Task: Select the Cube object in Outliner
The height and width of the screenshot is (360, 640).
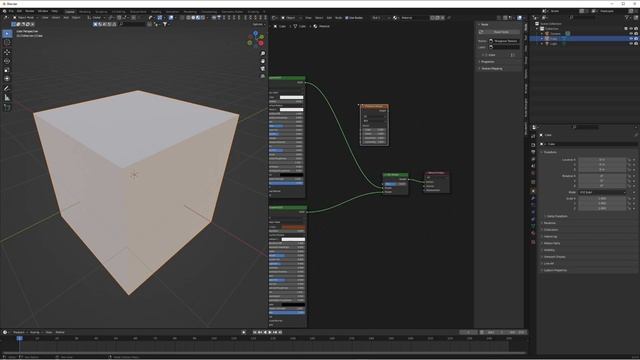Action: coord(554,38)
